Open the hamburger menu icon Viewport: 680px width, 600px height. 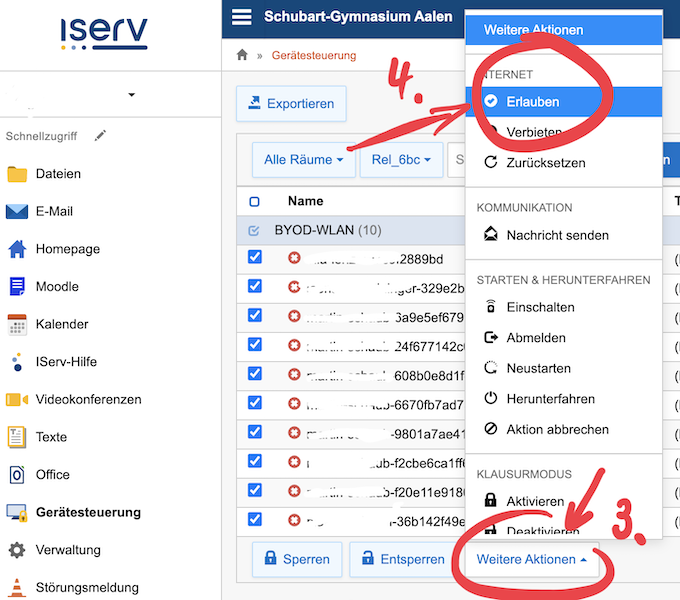coord(241,17)
